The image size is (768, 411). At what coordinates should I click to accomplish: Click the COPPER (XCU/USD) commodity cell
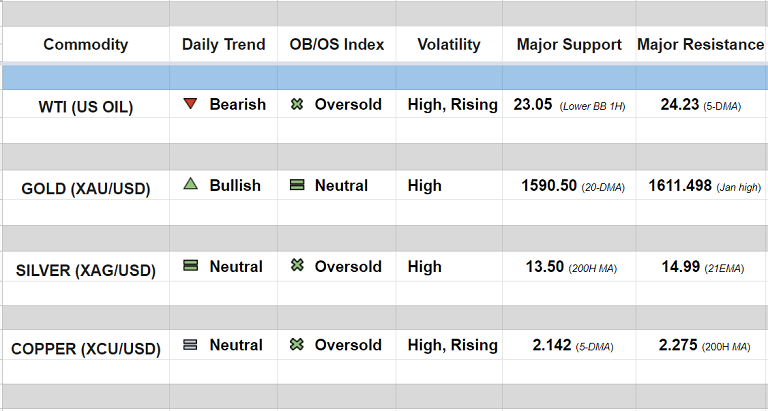point(84,348)
